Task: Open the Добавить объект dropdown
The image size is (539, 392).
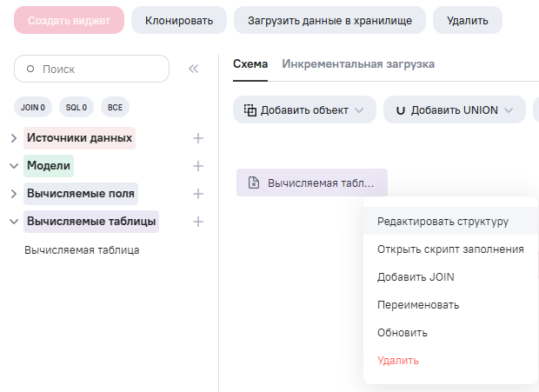Action: (x=304, y=110)
